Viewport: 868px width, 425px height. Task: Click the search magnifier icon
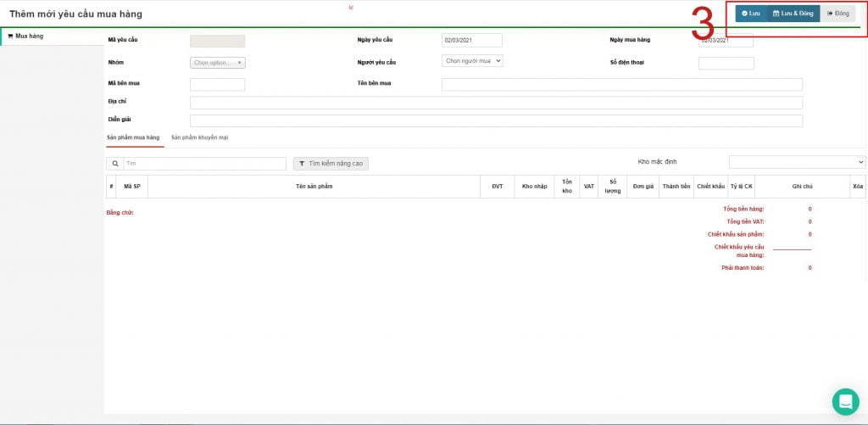tap(115, 164)
